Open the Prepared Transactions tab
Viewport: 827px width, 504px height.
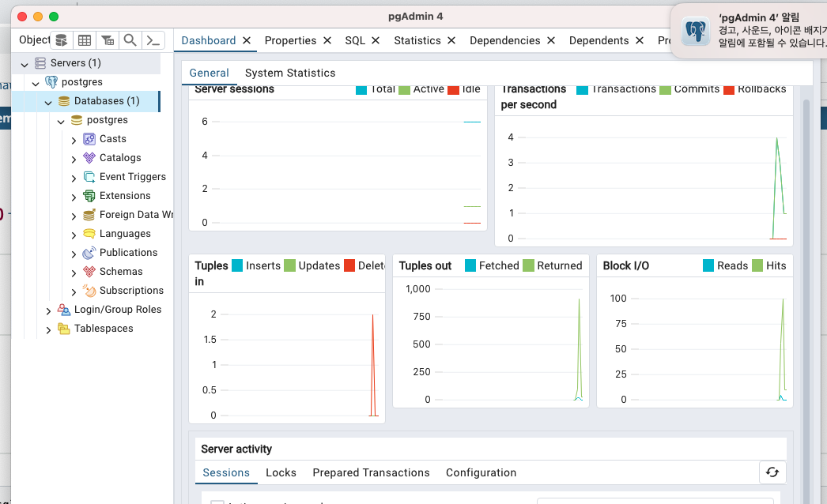click(371, 472)
